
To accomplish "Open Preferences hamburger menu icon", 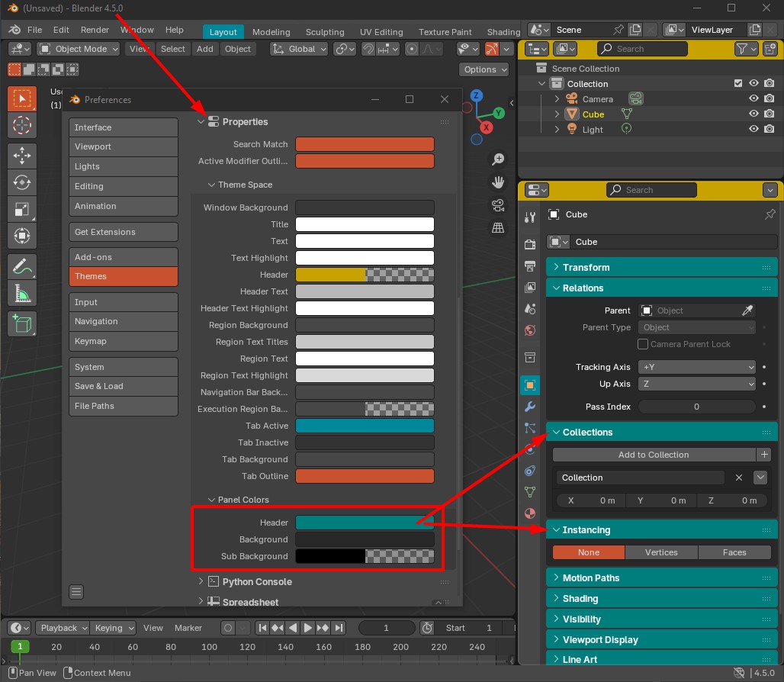I will point(76,592).
